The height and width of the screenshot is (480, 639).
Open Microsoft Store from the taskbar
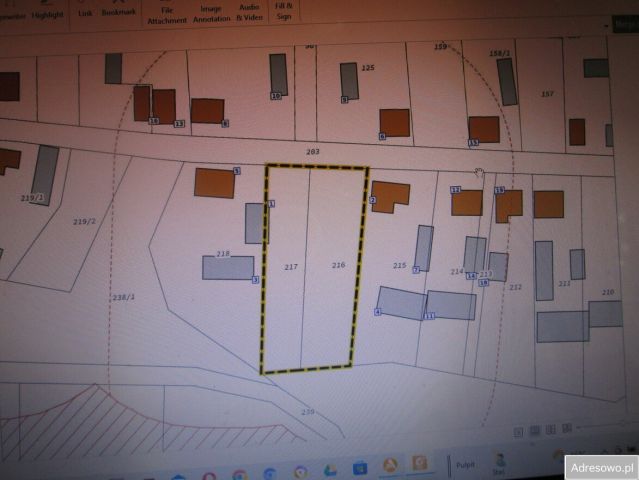tap(359, 468)
